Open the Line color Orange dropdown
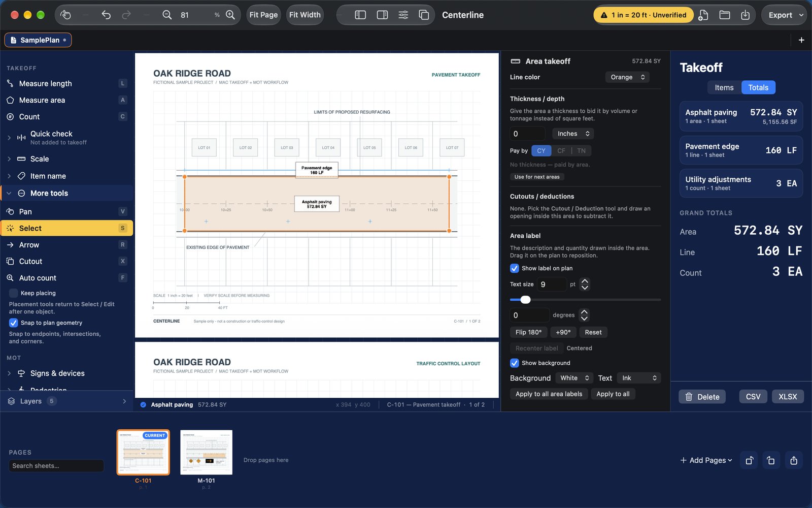This screenshot has width=812, height=508. (627, 77)
